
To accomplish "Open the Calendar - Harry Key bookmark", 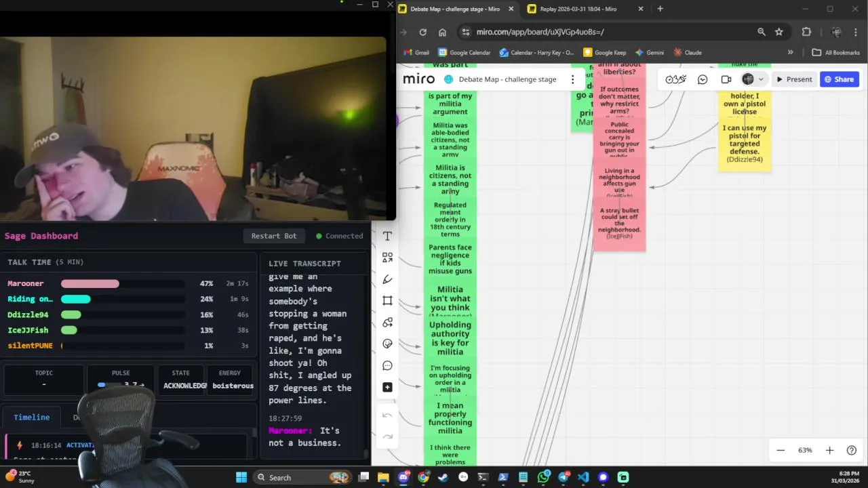I will pos(536,52).
